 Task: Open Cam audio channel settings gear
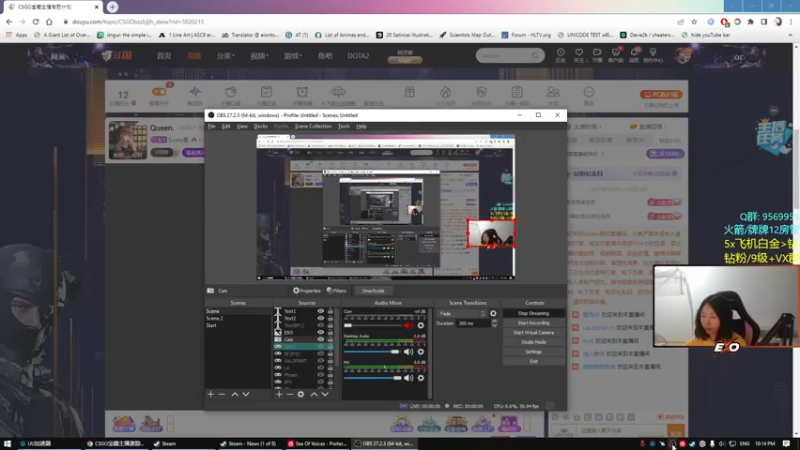click(421, 326)
